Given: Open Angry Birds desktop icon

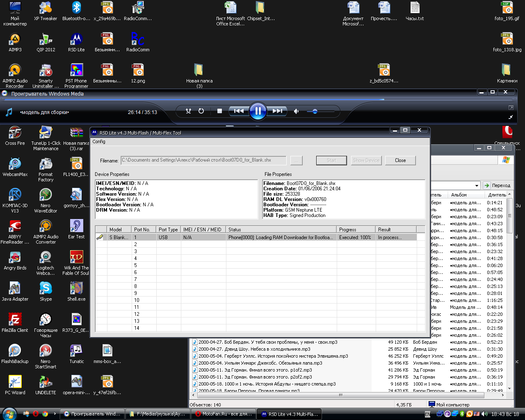Looking at the screenshot, I should click(15, 260).
